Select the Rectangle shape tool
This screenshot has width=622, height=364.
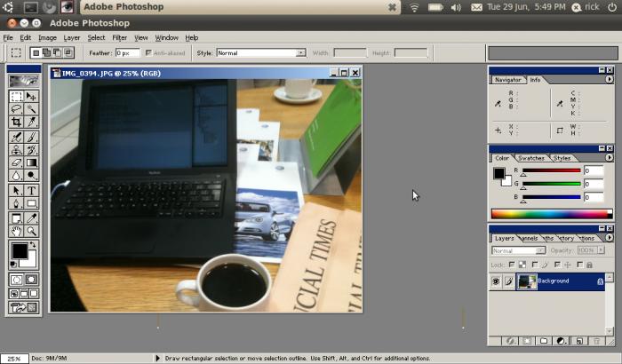31,203
